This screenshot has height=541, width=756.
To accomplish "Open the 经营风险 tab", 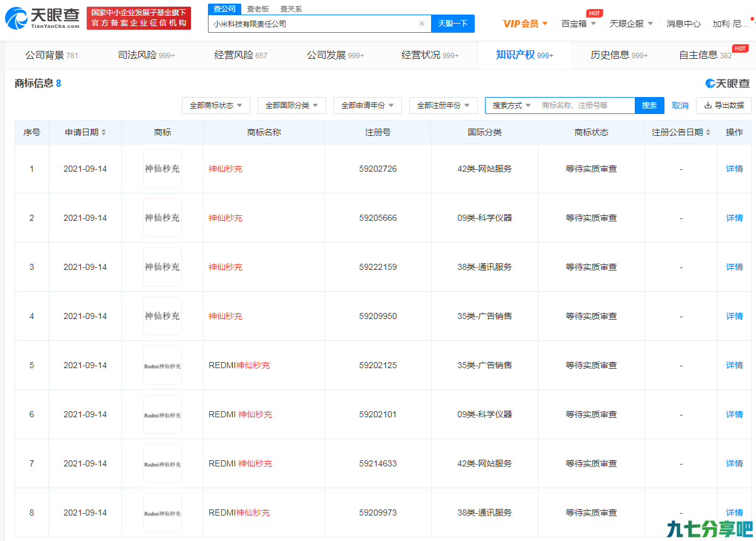I will point(241,55).
